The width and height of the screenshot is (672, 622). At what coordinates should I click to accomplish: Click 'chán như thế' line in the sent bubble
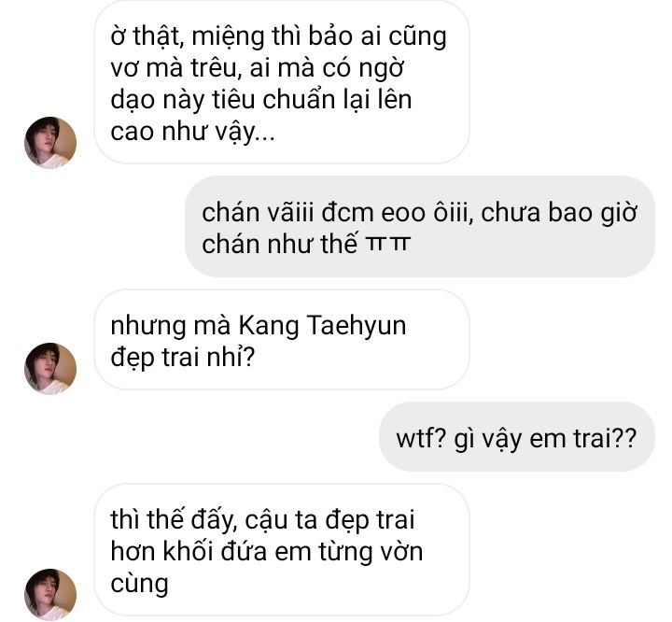279,245
